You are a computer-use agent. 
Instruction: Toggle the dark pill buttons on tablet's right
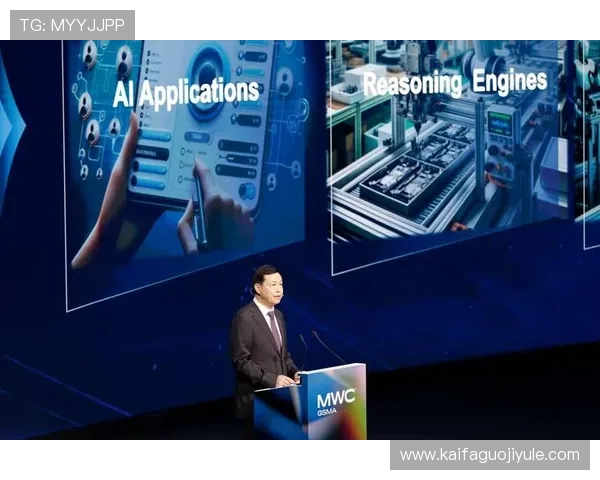tap(238, 150)
